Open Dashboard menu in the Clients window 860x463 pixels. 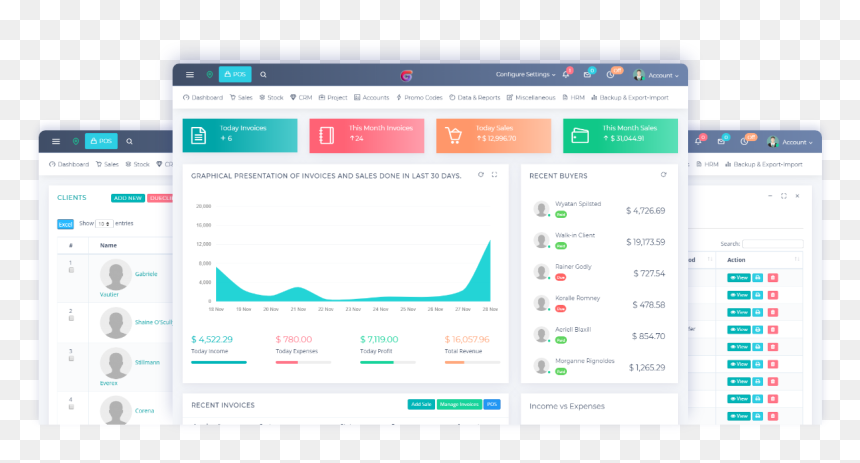tap(69, 164)
